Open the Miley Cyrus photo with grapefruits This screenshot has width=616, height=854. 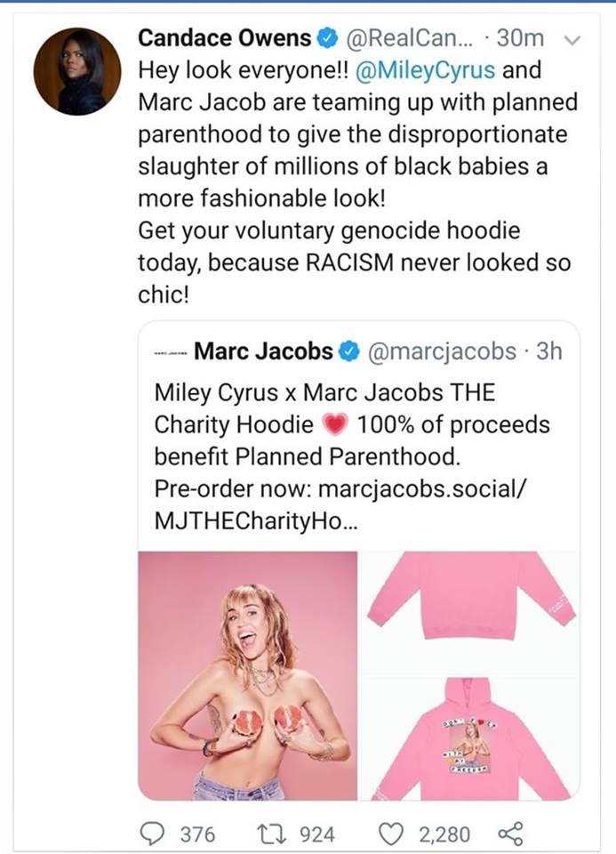click(249, 675)
